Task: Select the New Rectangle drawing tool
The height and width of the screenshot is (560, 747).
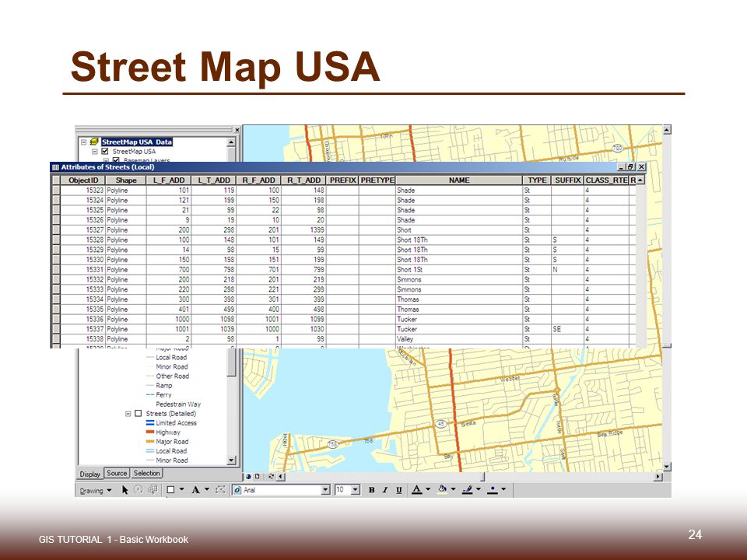Action: (170, 489)
